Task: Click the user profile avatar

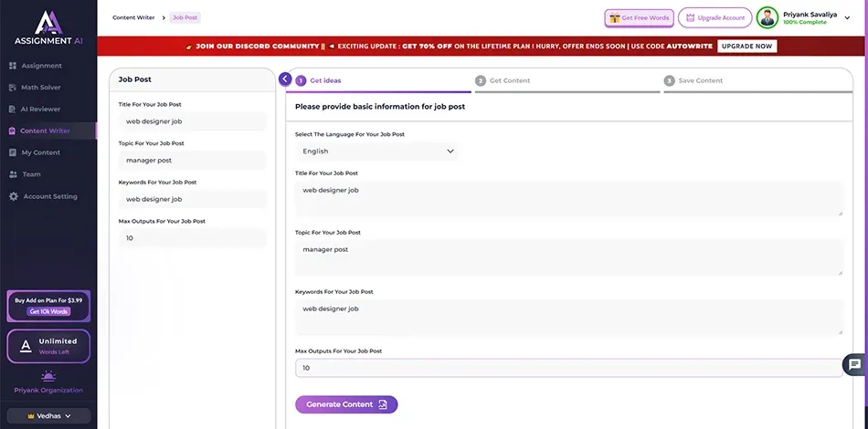Action: [767, 17]
